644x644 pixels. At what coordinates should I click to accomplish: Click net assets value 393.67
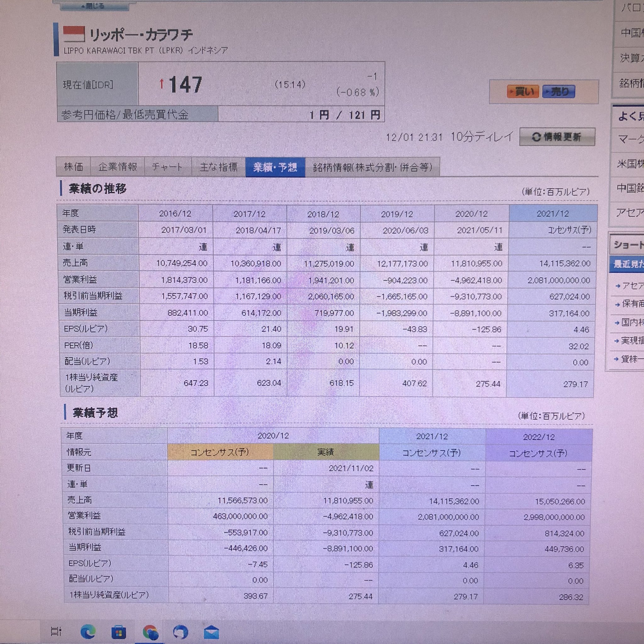[x=255, y=596]
